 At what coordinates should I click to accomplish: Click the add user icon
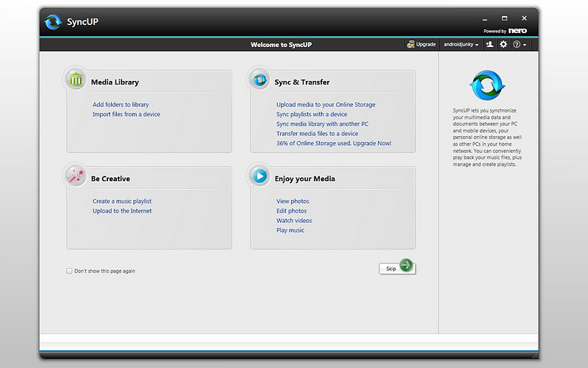[x=490, y=45]
